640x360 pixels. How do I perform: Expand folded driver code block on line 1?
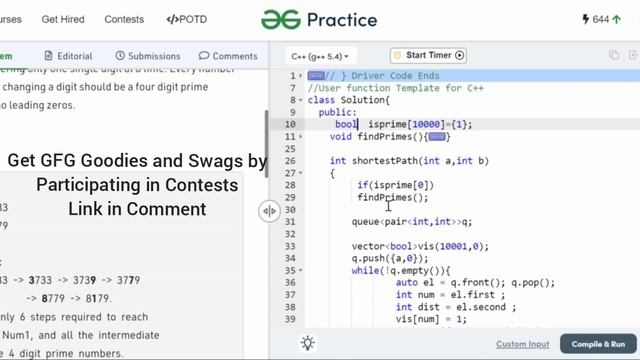coord(316,76)
